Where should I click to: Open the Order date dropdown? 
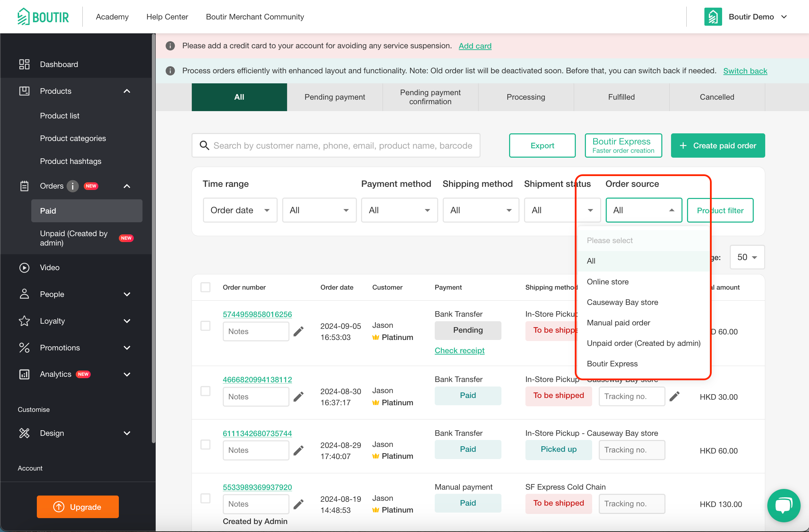click(240, 210)
